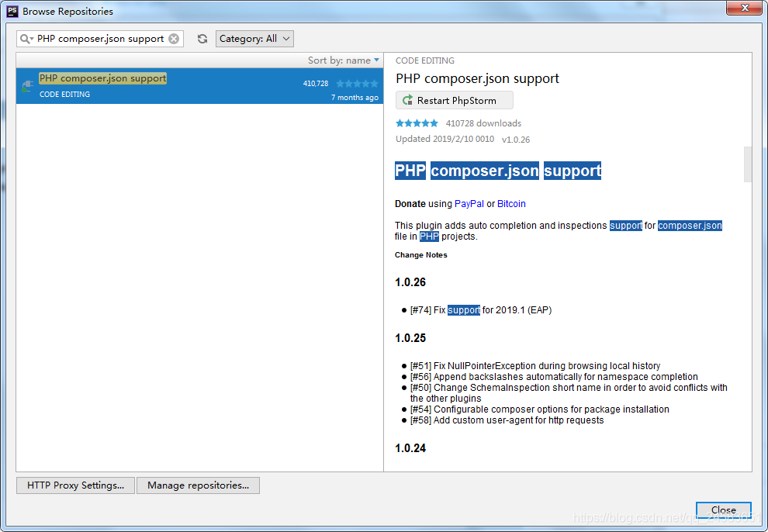
Task: Click the 'CODE EDITING' label in the plugin row
Action: tap(64, 95)
